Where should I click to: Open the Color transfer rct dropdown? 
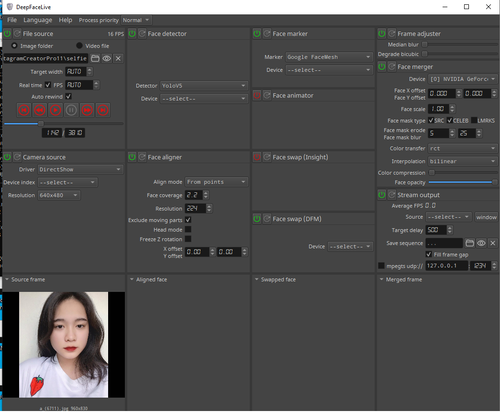coord(463,148)
